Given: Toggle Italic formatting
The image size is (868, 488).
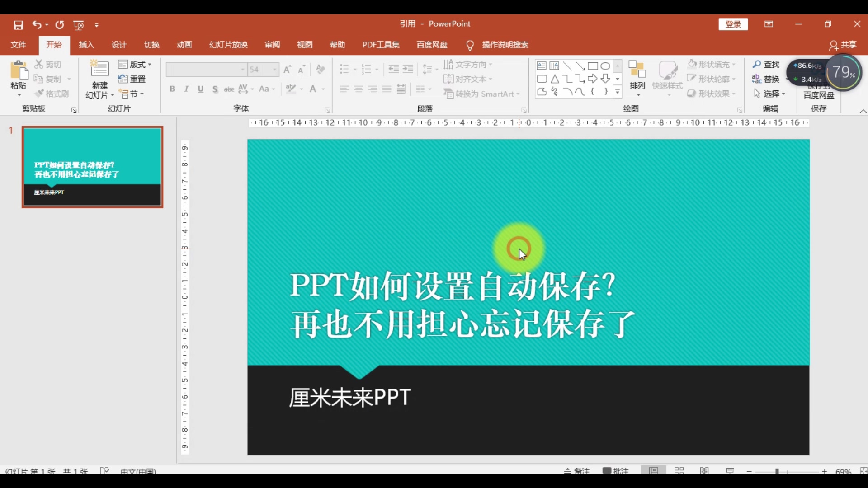Looking at the screenshot, I should pyautogui.click(x=186, y=89).
